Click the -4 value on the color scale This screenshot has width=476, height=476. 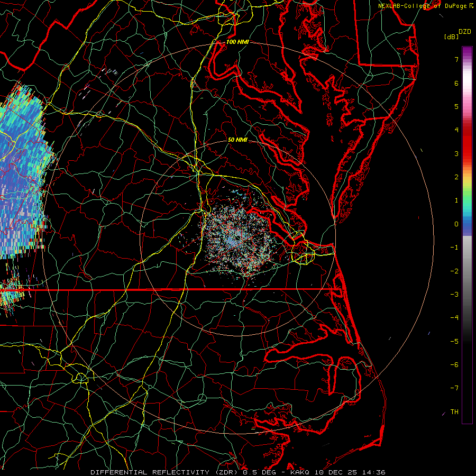point(454,318)
